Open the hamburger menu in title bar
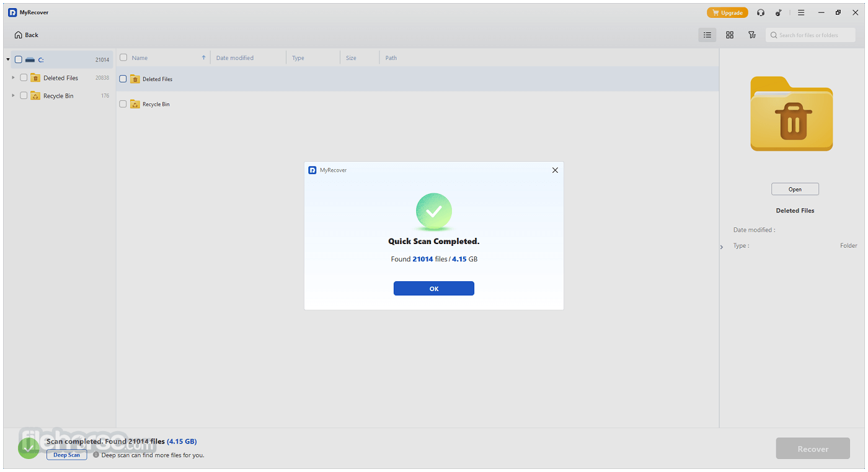The height and width of the screenshot is (472, 868). [801, 12]
